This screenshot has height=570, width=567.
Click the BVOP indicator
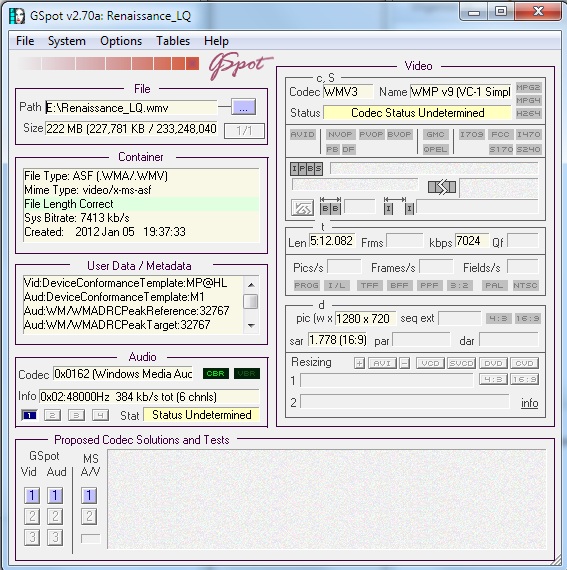[x=399, y=135]
